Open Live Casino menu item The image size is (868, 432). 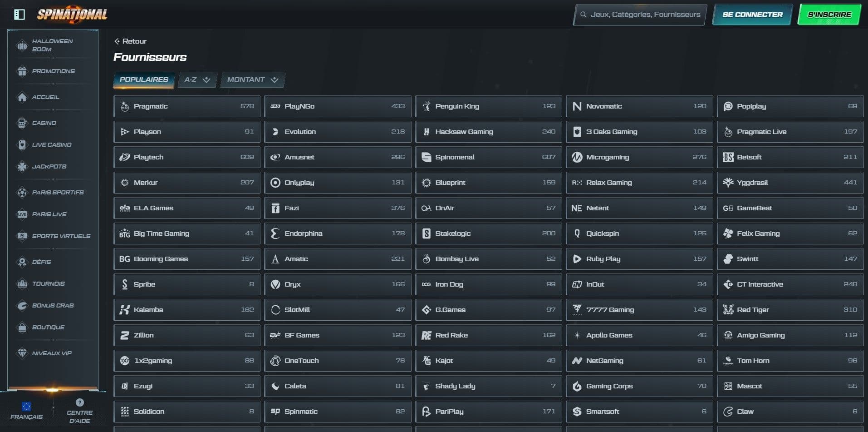point(52,145)
